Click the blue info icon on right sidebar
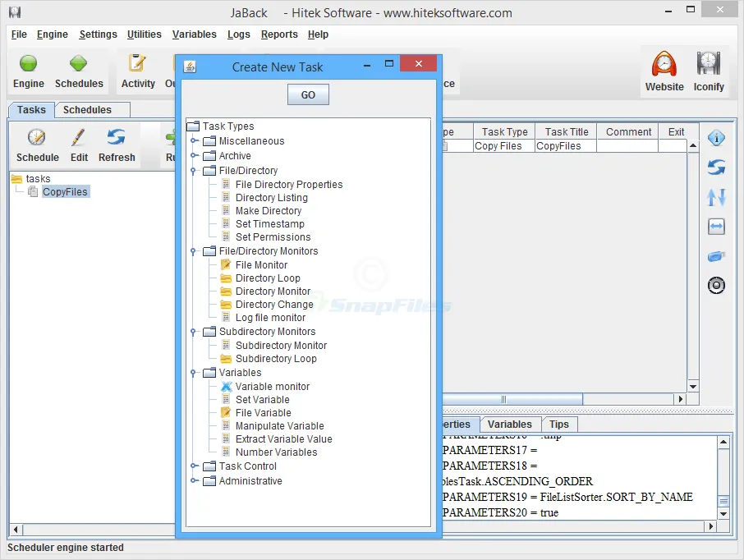 click(x=716, y=138)
